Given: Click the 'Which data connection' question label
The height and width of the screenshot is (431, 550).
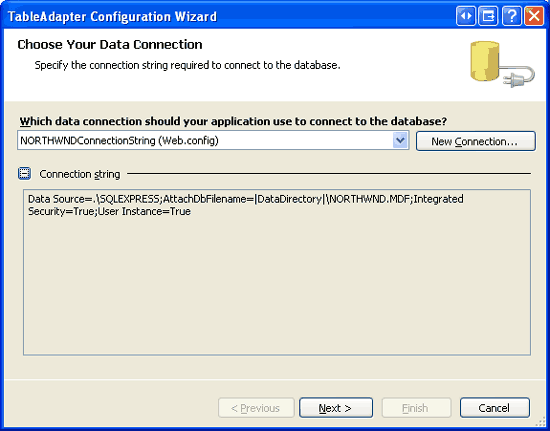Looking at the screenshot, I should click(233, 121).
